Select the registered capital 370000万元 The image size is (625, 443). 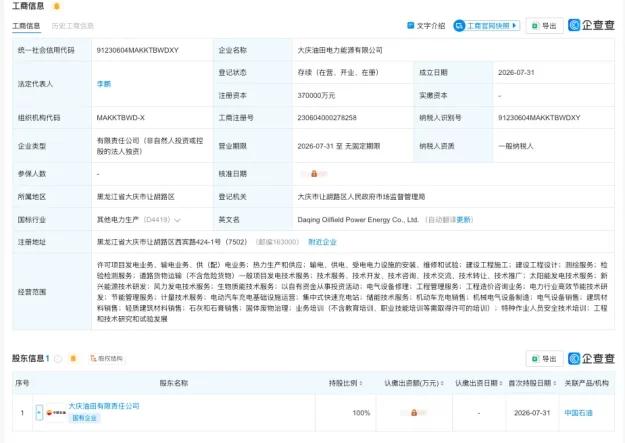(x=316, y=96)
